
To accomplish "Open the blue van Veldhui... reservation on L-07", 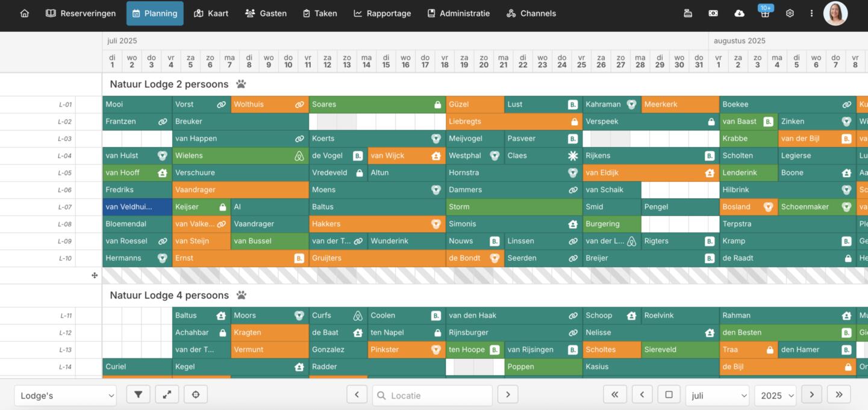I will pos(137,207).
